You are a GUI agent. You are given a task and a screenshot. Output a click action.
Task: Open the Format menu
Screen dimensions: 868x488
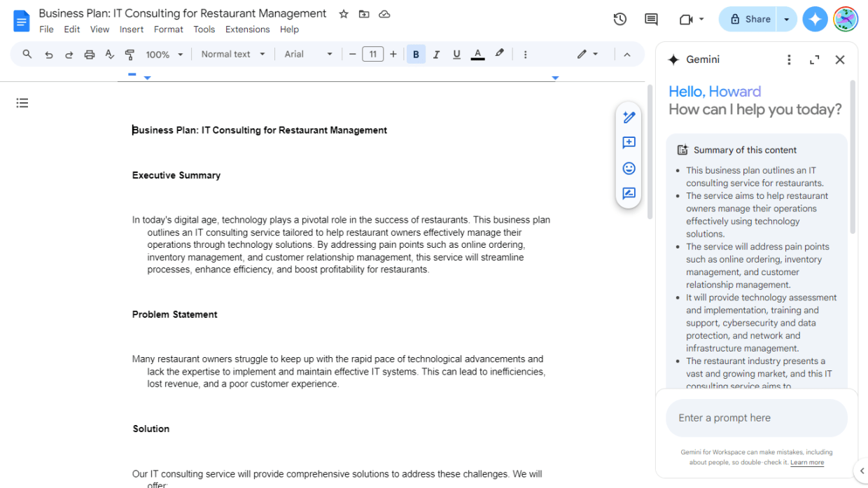coord(168,29)
